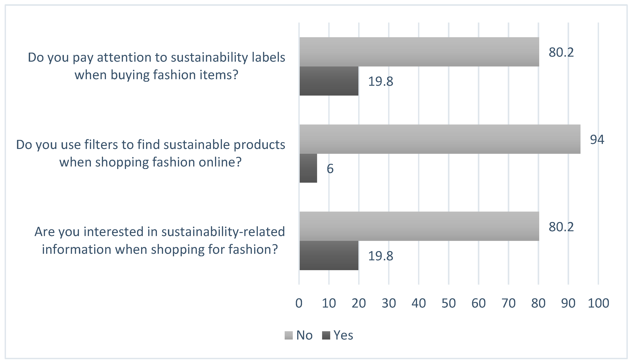Screen dimensions: 633x364
Task: Click the No bar for sustainability-related information question
Action: coord(419,226)
